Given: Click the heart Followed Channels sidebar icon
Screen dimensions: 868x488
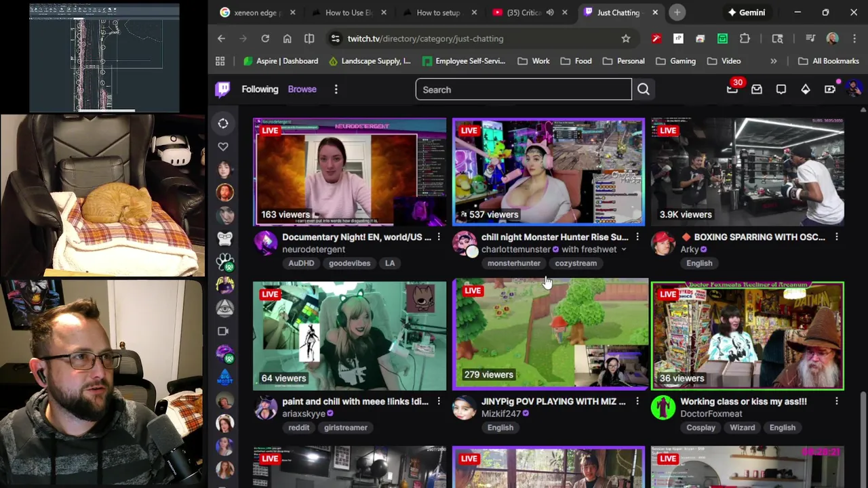Looking at the screenshot, I should coord(223,146).
